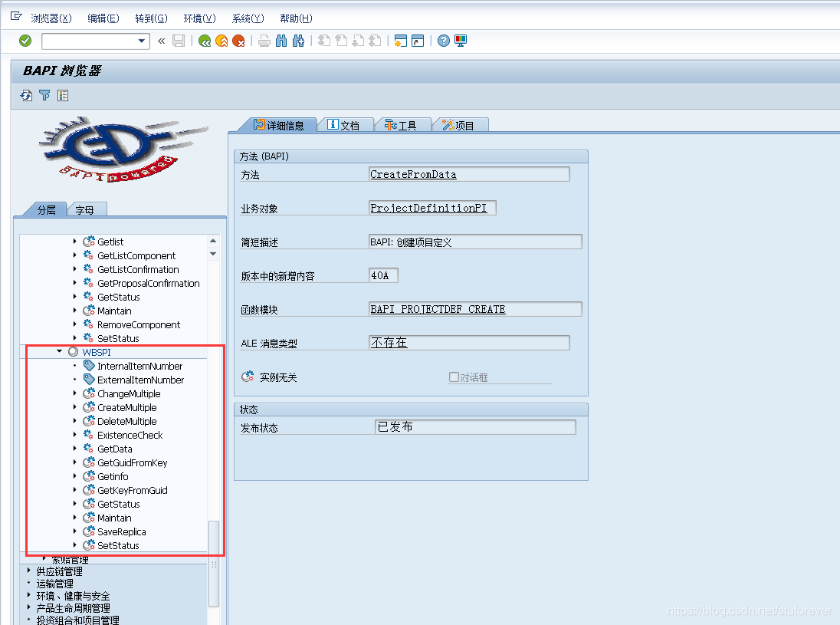Click the WBSPI business object icon
The width and height of the screenshot is (840, 625).
pos(74,352)
